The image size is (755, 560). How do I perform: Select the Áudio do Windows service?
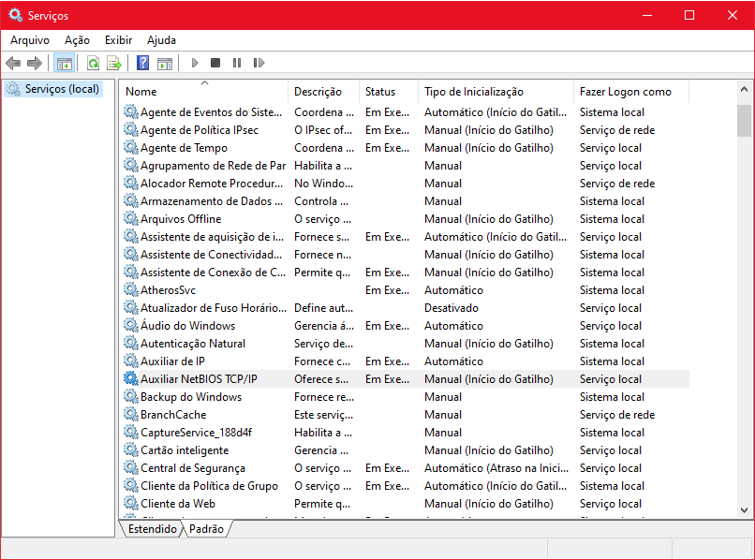pos(187,326)
